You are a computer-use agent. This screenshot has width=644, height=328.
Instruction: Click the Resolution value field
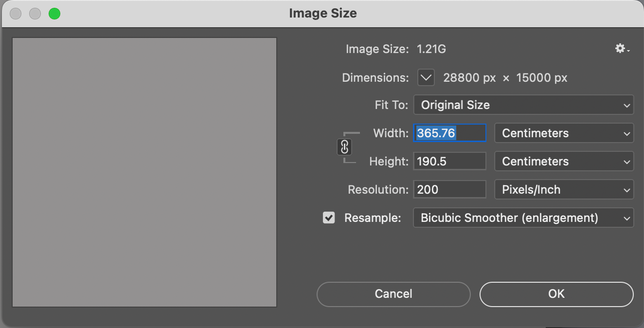449,190
